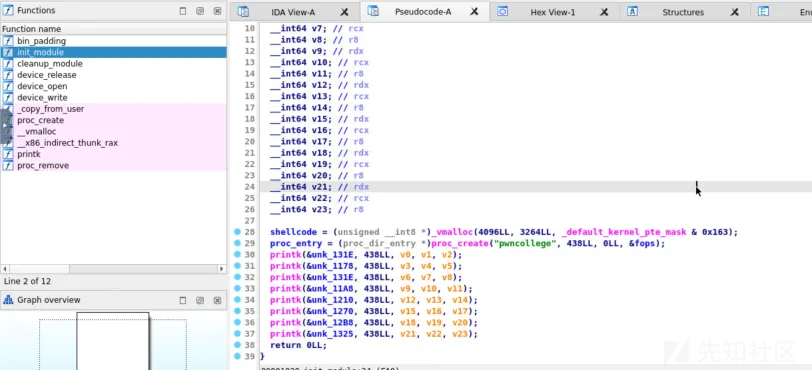This screenshot has height=370, width=812.
Task: Switch to IDA View-A tab
Action: pyautogui.click(x=293, y=12)
